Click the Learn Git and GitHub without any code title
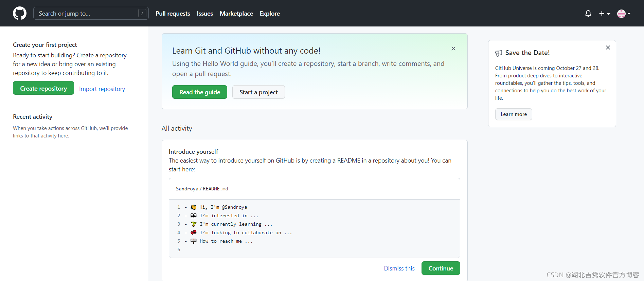Image resolution: width=644 pixels, height=281 pixels. [246, 51]
